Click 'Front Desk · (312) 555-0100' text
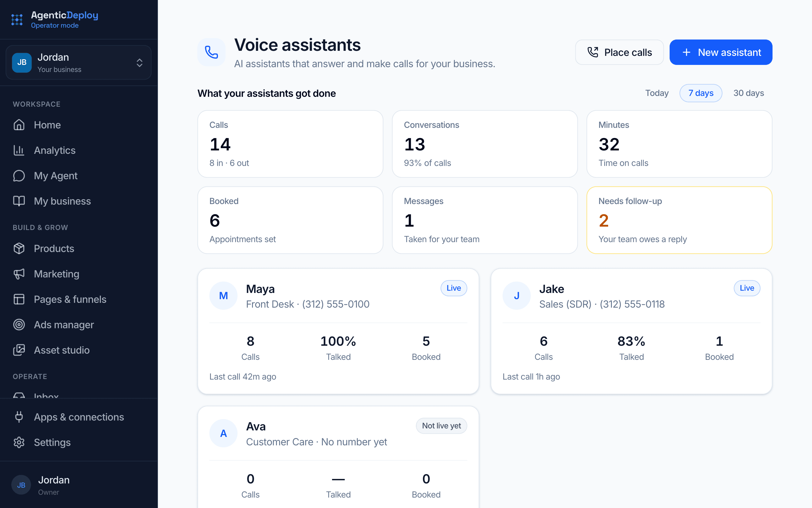Screen dimensions: 812x508 308,304
